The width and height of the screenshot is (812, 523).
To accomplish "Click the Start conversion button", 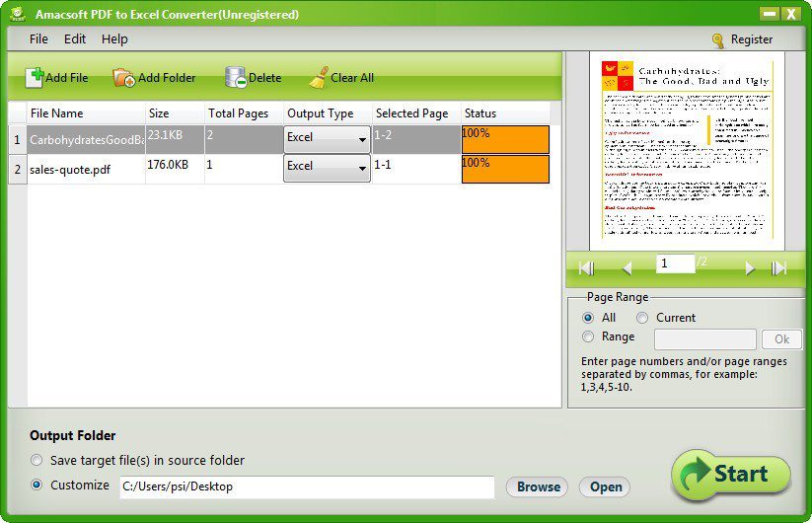I will pyautogui.click(x=731, y=475).
